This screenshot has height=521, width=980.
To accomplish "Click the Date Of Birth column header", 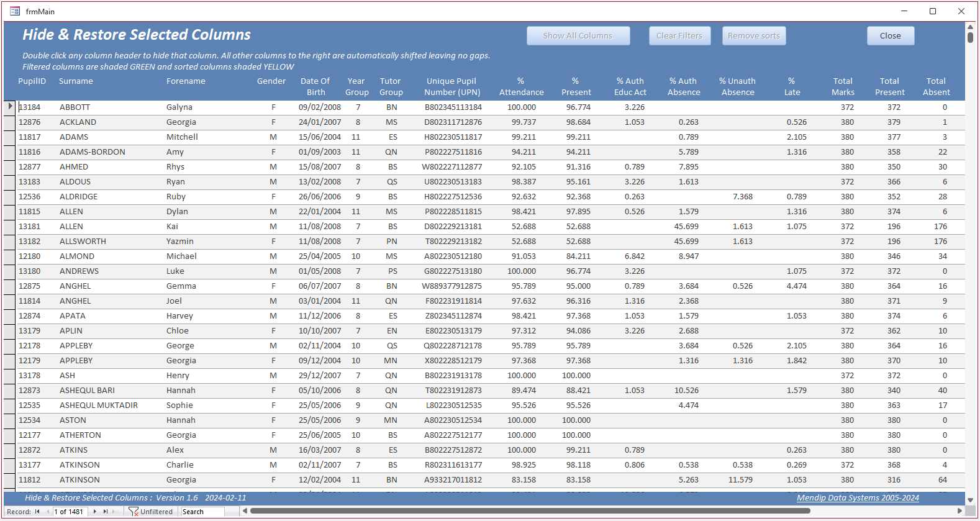I will pos(315,87).
